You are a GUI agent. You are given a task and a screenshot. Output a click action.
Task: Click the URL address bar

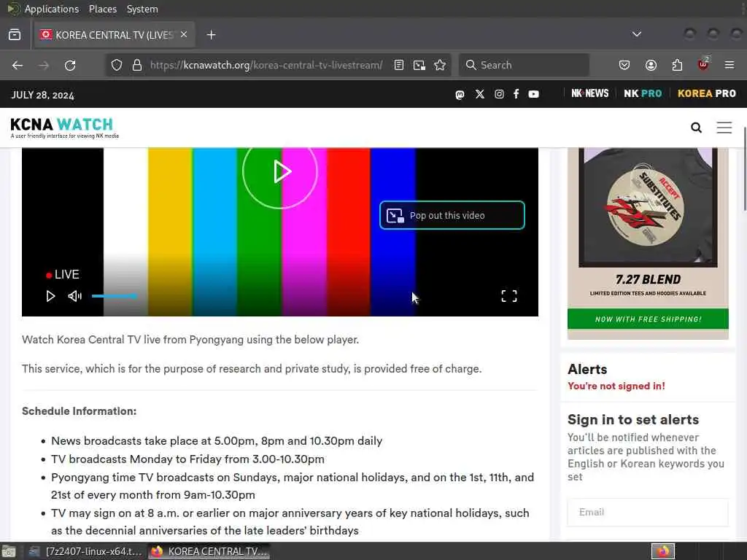click(266, 65)
